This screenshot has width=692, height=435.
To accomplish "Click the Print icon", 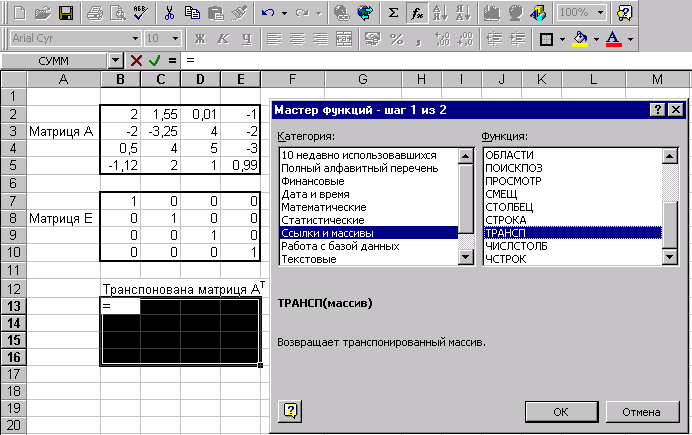I will point(95,13).
